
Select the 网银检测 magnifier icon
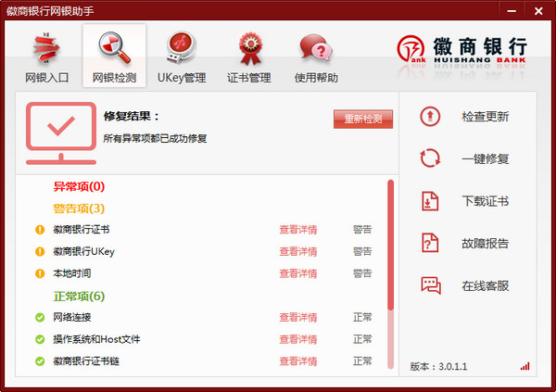point(114,48)
